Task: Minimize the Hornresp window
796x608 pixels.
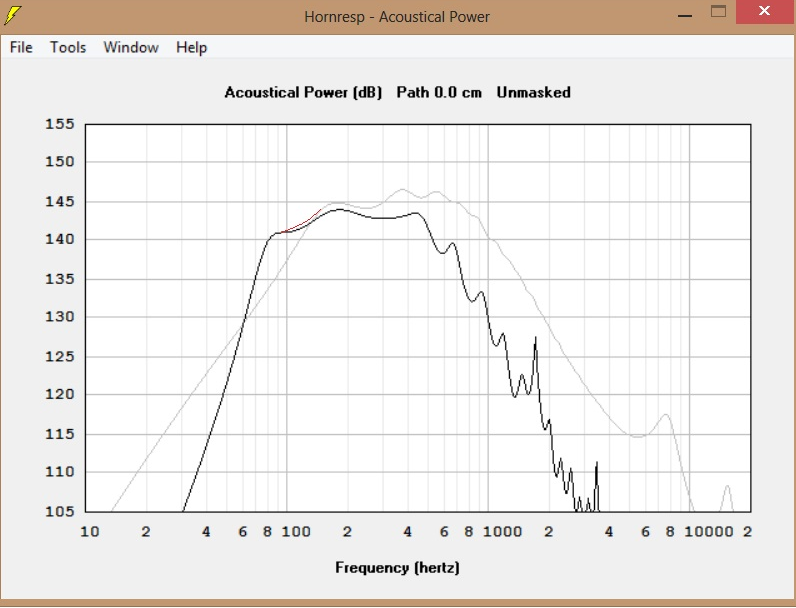Action: [x=685, y=15]
